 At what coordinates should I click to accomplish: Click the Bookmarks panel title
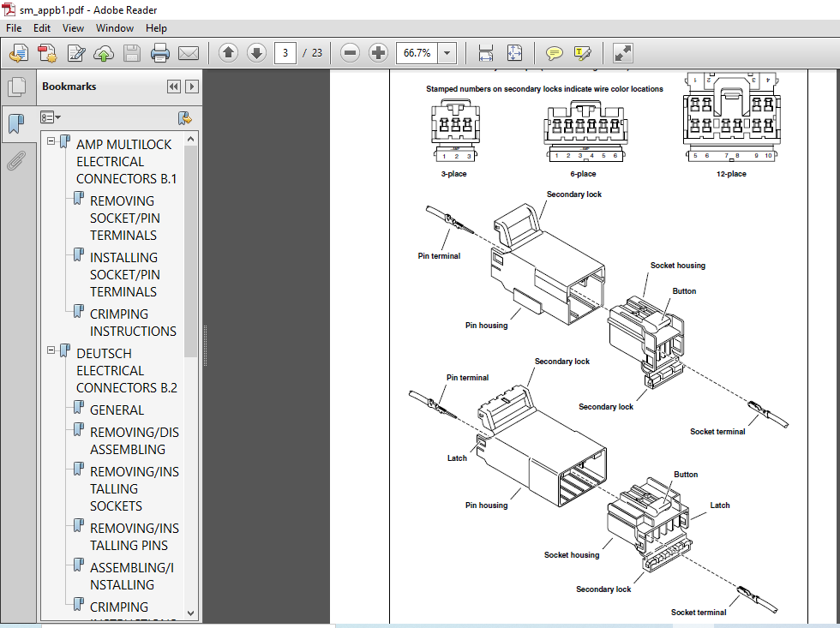(69, 87)
